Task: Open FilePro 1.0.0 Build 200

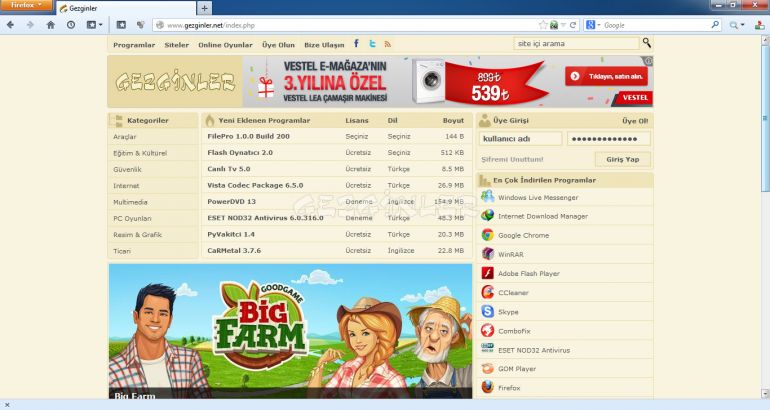Action: pyautogui.click(x=248, y=136)
